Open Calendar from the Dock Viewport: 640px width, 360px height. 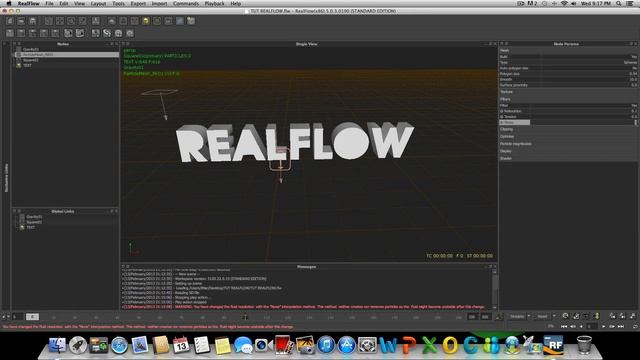[x=181, y=345]
